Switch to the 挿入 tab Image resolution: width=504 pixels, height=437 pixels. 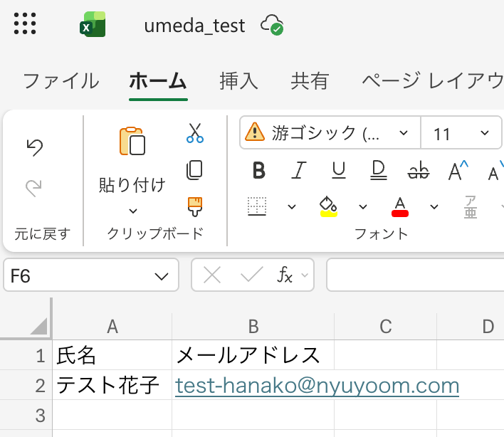click(x=238, y=80)
